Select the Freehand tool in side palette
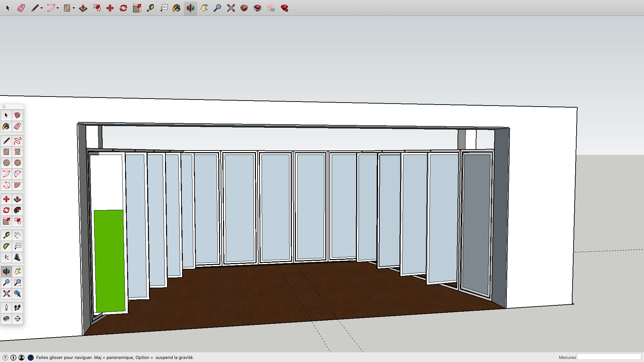 click(x=17, y=141)
